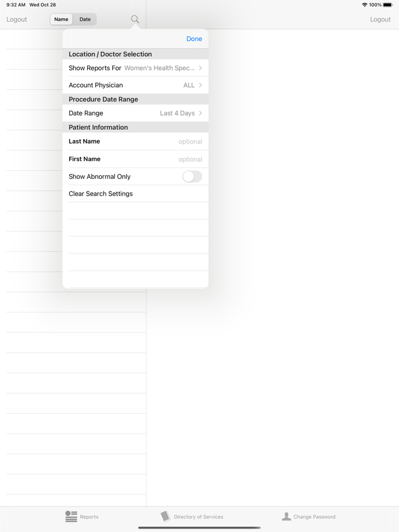Tap Clear Search Settings
Viewport: 399px width, 532px height.
135,194
